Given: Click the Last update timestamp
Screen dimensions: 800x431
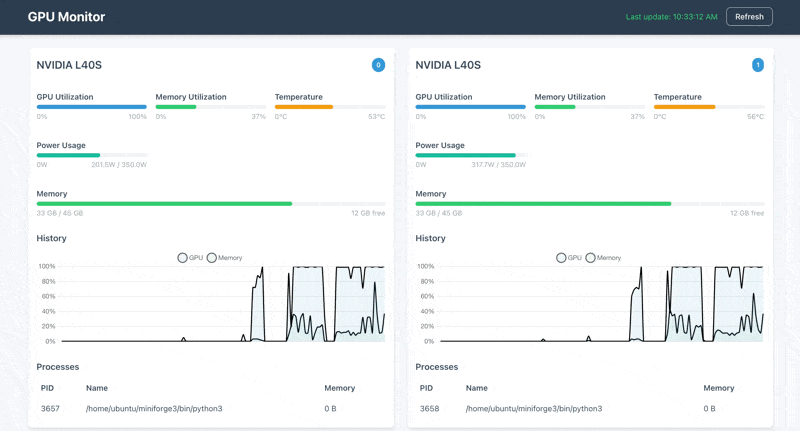Looking at the screenshot, I should [x=671, y=17].
